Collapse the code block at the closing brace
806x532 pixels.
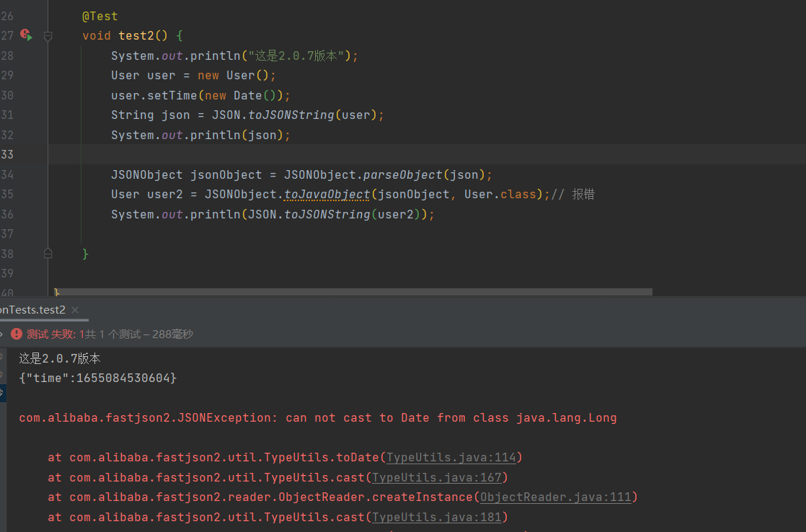[48, 253]
